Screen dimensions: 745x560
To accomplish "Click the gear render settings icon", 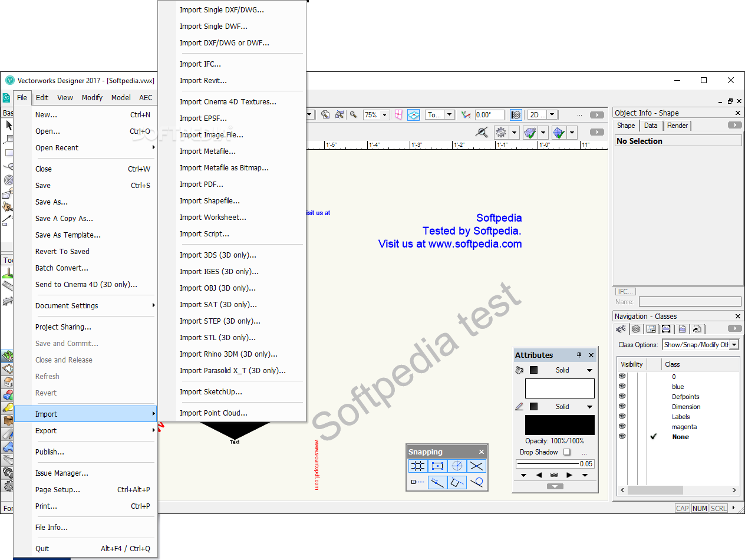I will pyautogui.click(x=501, y=133).
